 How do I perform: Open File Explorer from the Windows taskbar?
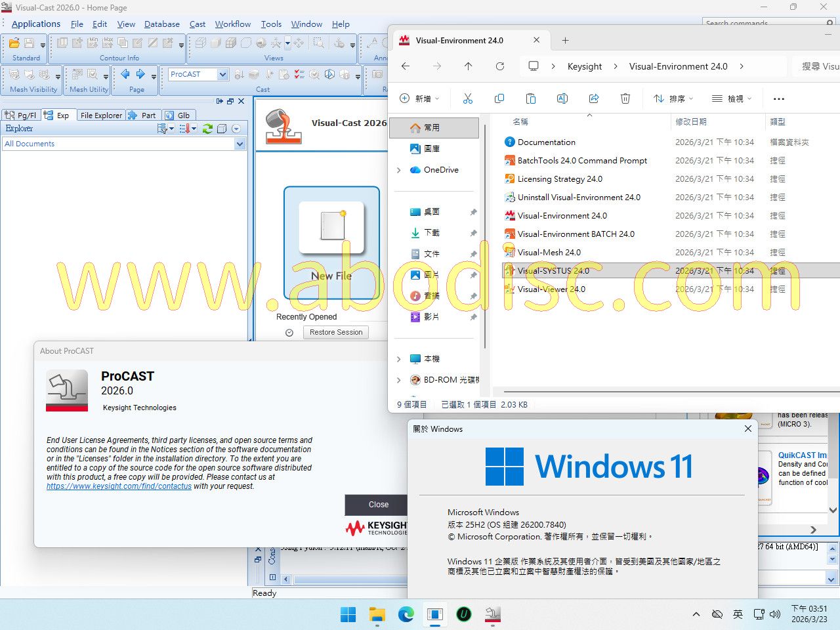tap(377, 614)
